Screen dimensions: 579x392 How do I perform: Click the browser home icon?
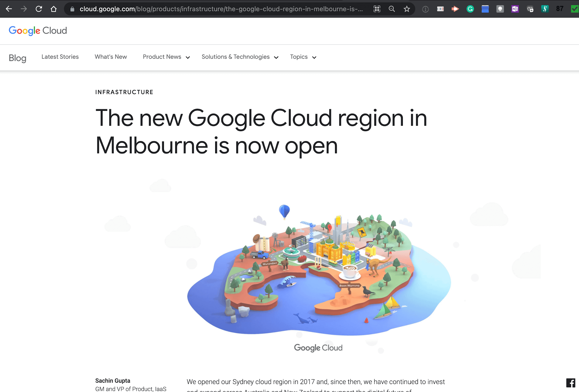(54, 9)
